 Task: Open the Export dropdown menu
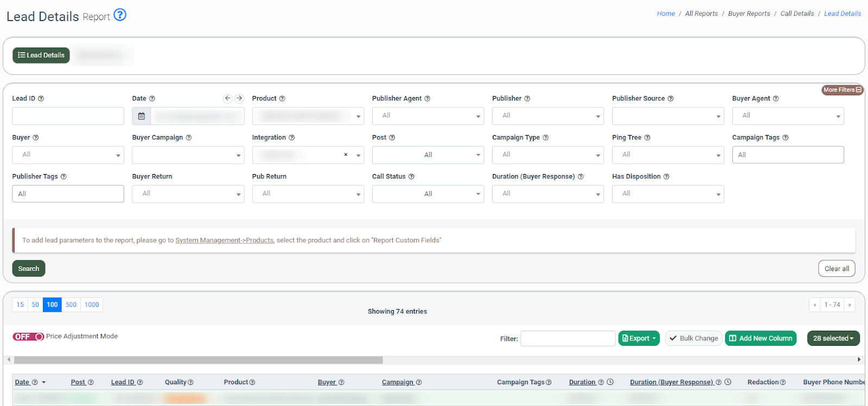click(639, 338)
